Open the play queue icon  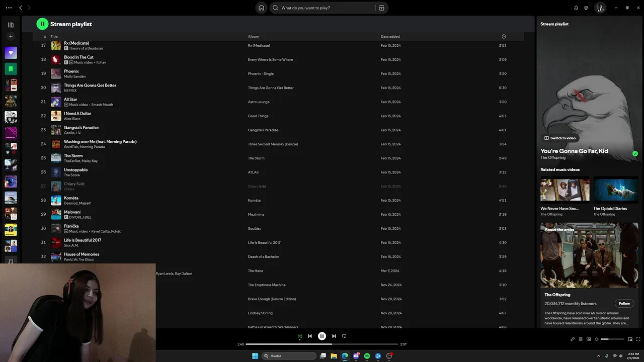[580, 339]
